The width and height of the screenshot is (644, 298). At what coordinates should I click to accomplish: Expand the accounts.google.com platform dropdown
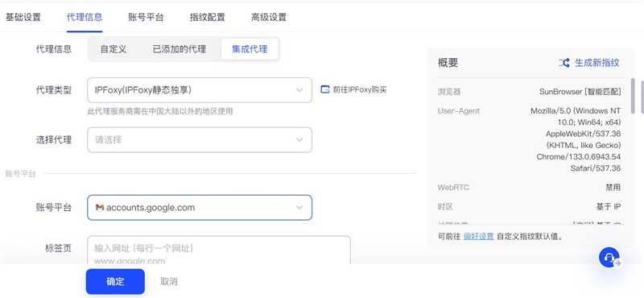[x=200, y=208]
